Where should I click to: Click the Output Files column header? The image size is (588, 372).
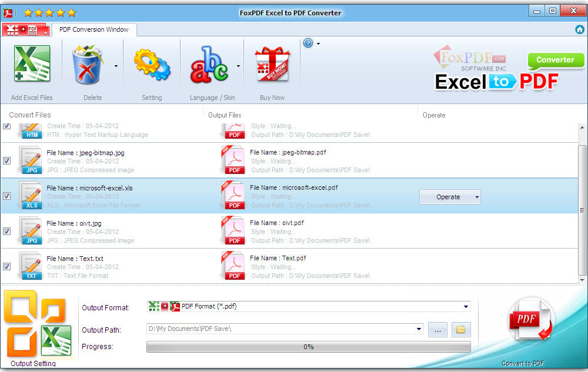coord(225,115)
